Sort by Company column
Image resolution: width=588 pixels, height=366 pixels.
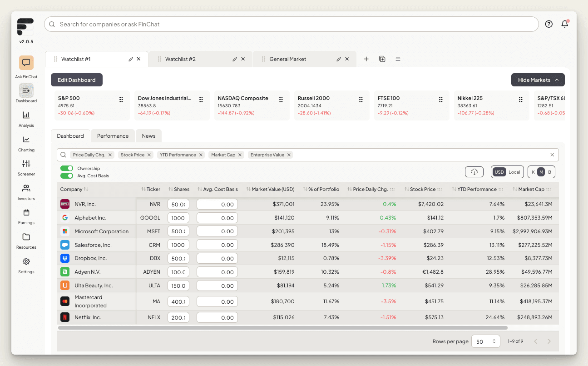click(x=74, y=189)
